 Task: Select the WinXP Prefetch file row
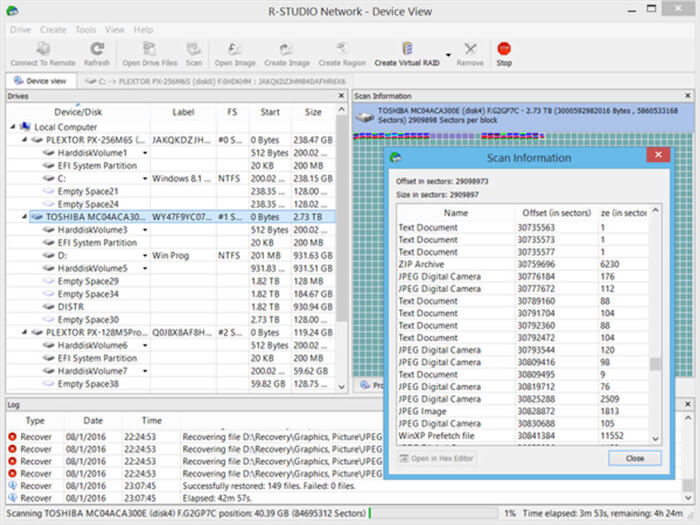point(522,435)
